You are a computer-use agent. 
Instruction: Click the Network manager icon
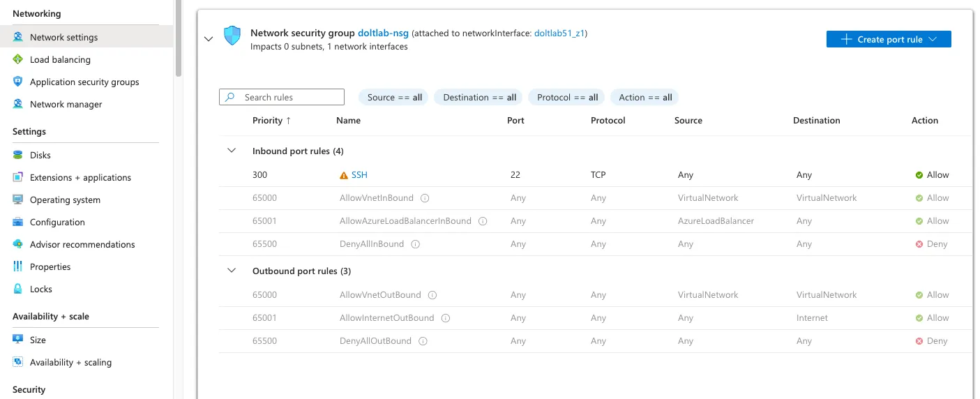17,105
